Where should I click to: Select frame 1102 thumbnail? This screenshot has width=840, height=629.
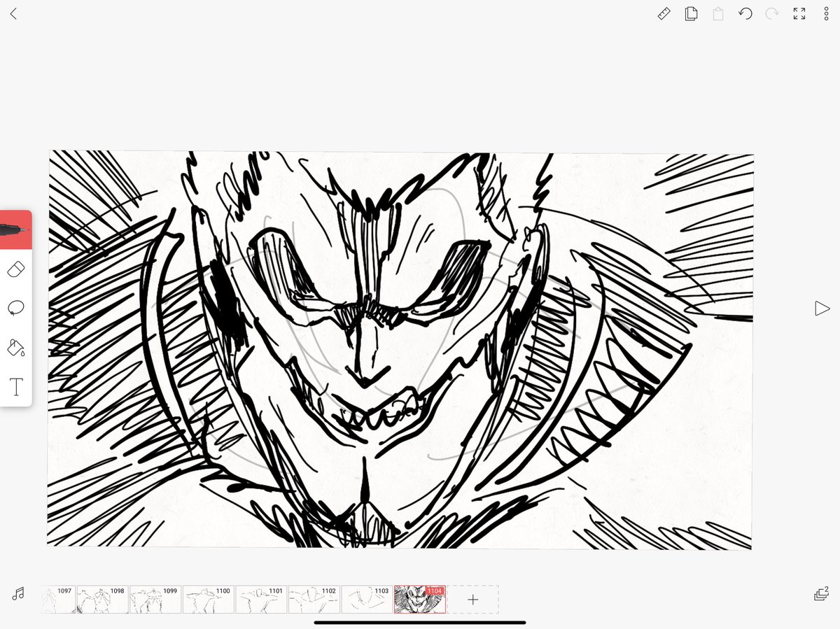(314, 600)
